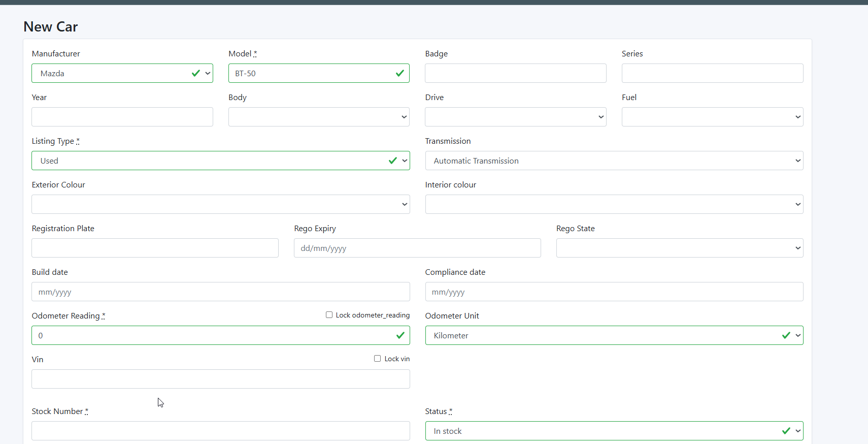Click the Stock Number input field

[x=220, y=431]
